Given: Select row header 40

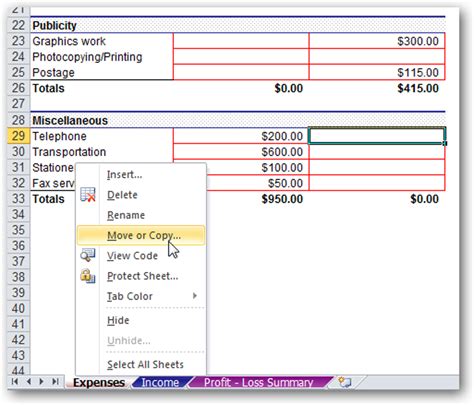Looking at the screenshot, I should 19,309.
